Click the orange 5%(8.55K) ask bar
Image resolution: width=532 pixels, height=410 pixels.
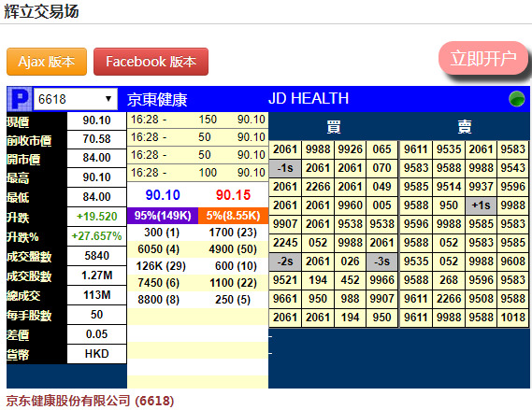pyautogui.click(x=233, y=216)
